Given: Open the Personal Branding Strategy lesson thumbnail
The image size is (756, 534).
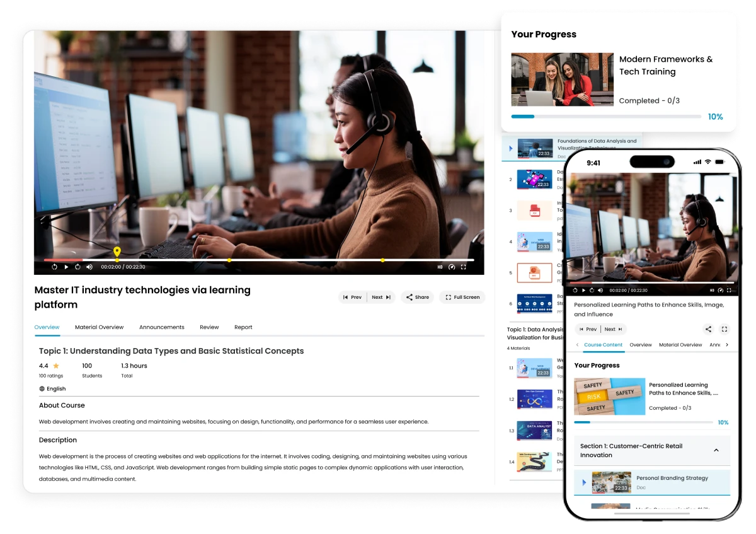Looking at the screenshot, I should (x=611, y=482).
